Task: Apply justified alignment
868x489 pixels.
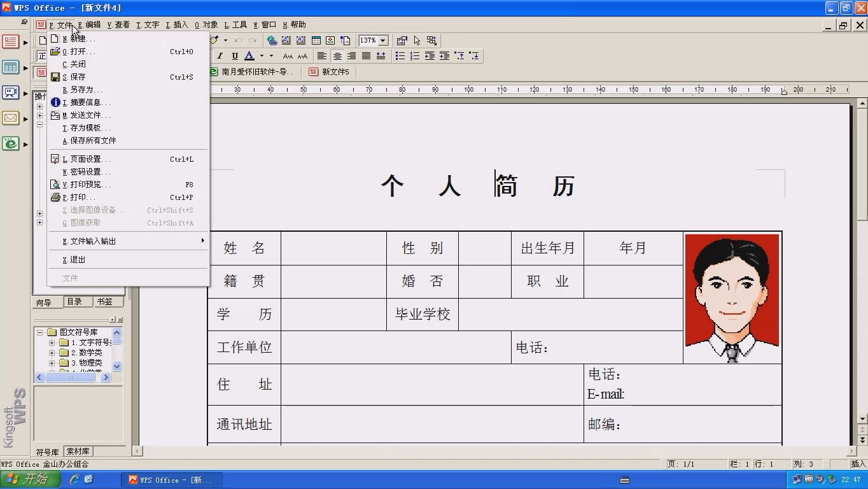Action: 366,56
